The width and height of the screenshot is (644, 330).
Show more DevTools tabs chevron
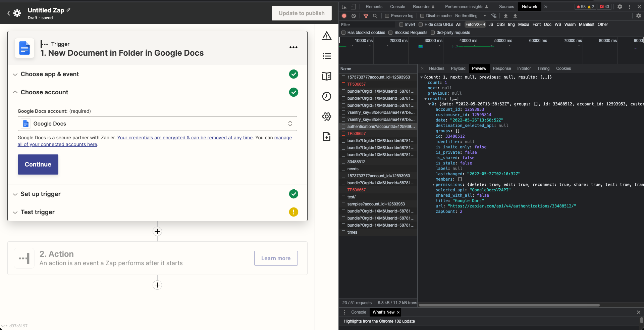click(x=546, y=7)
